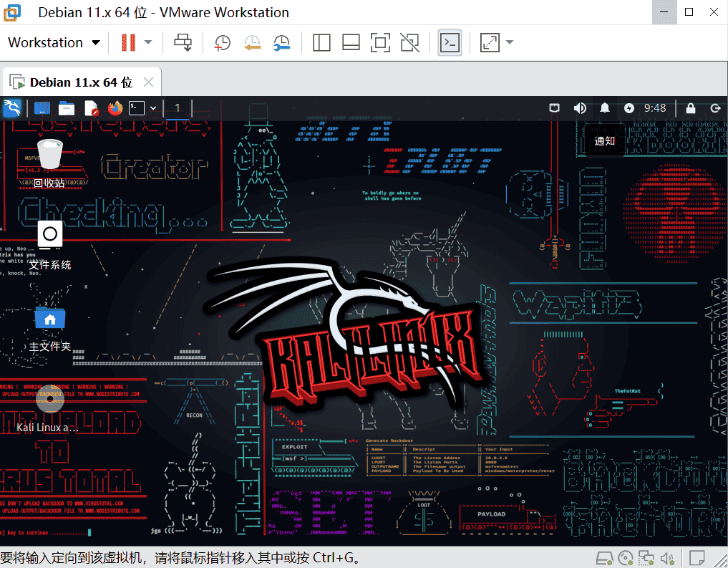Toggle the console view button
This screenshot has width=728, height=568.
(450, 42)
